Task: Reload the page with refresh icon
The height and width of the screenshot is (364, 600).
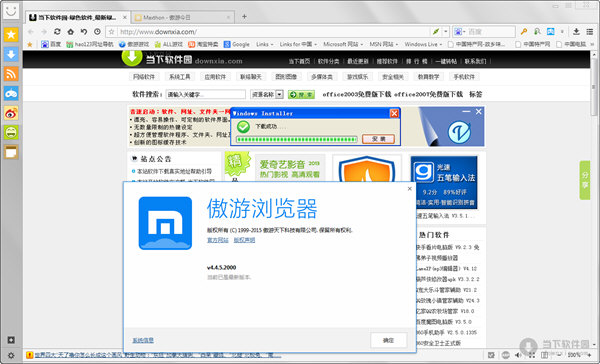Action: pyautogui.click(x=57, y=32)
